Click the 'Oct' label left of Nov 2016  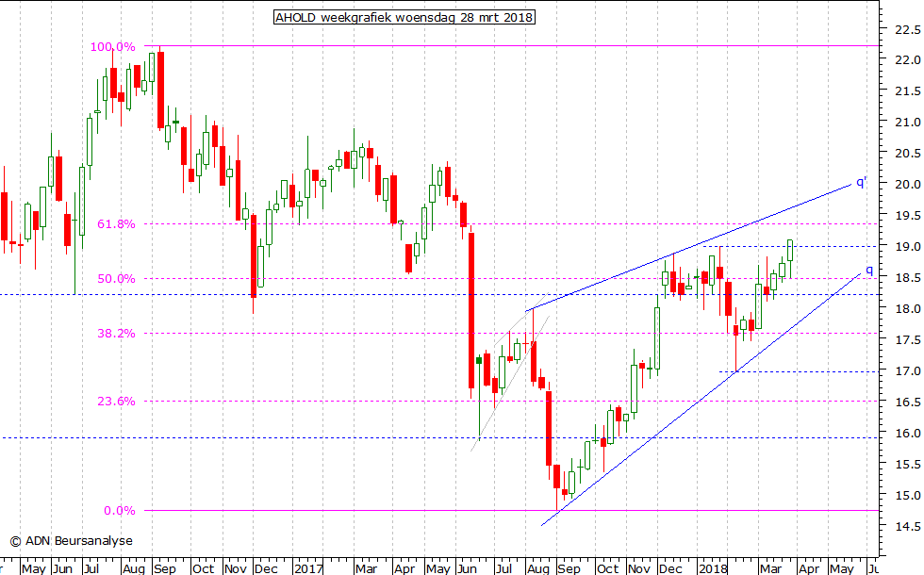[x=203, y=568]
